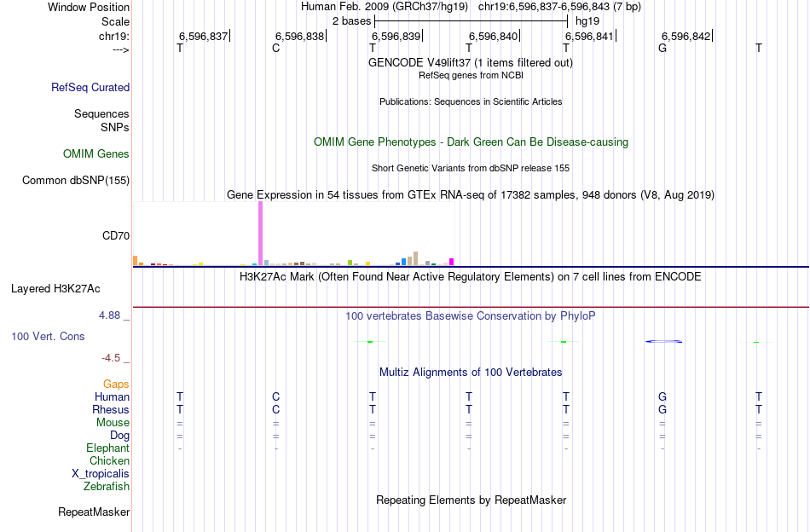Click the Window Position label
Viewport: 810px width, 532px height.
point(89,7)
